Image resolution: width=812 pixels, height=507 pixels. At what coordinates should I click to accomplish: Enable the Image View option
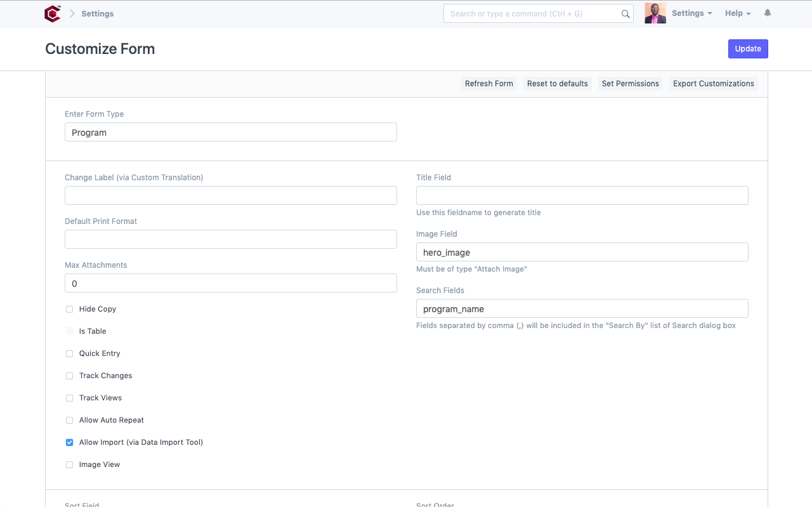(69, 464)
